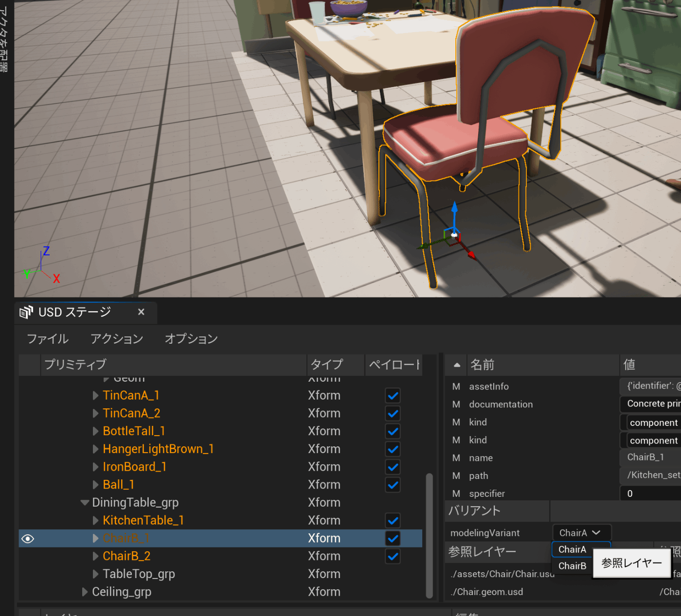
Task: Toggle the payload checkbox for KitchenTable_1
Action: coord(393,521)
